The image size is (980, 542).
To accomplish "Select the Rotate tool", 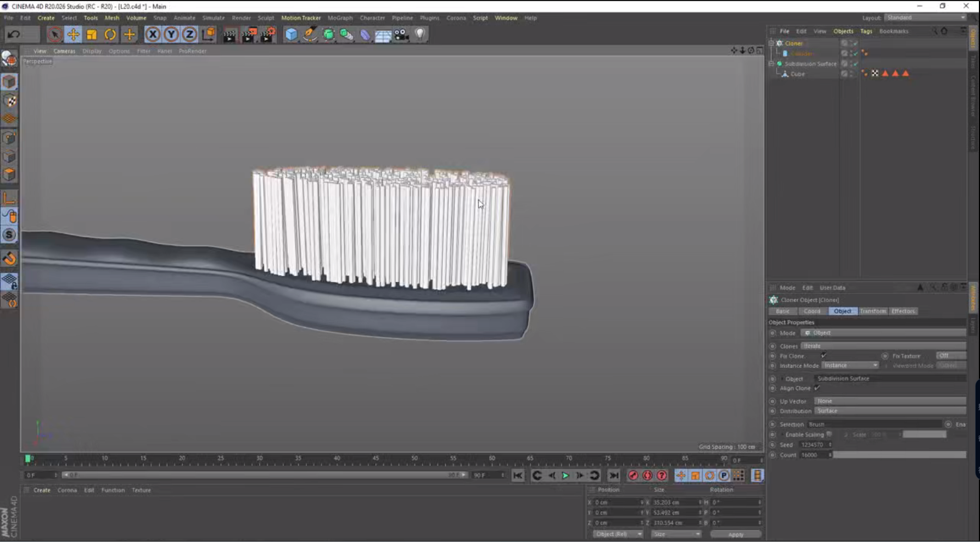I will [110, 34].
